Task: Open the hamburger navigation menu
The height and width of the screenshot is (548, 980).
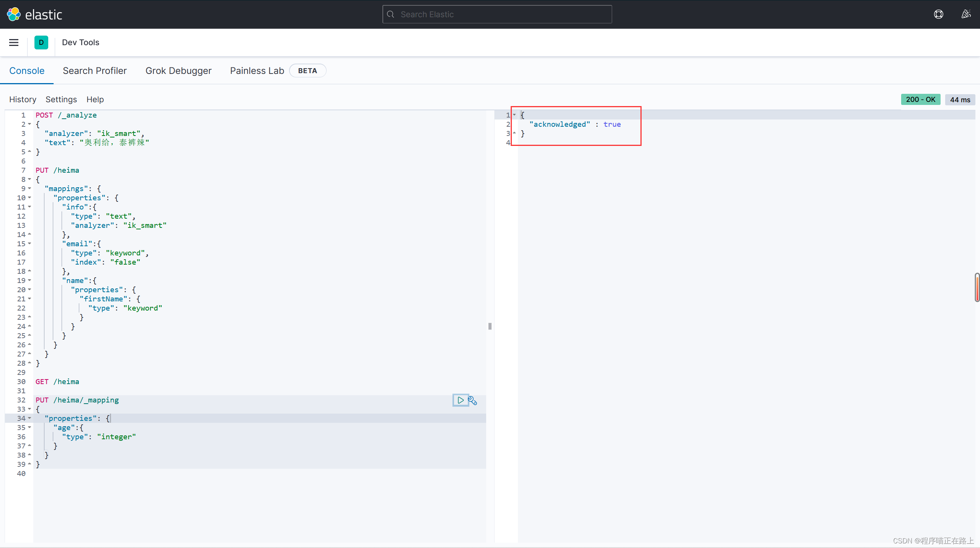Action: 14,43
